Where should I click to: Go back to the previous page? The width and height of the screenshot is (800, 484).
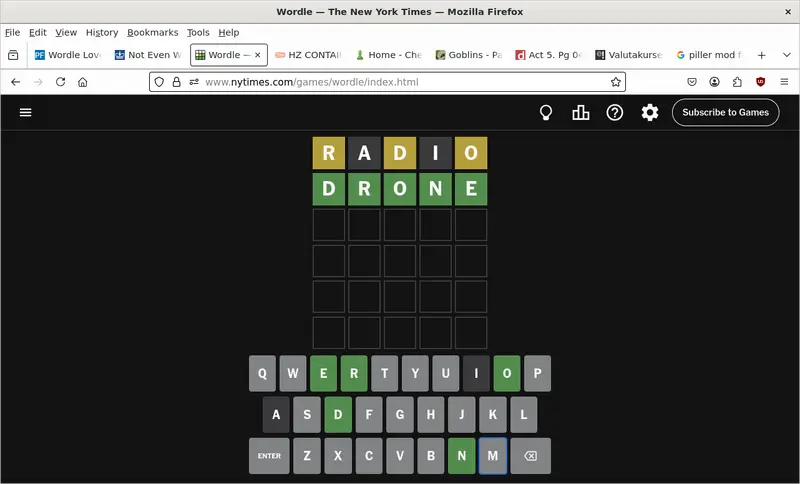[16, 82]
